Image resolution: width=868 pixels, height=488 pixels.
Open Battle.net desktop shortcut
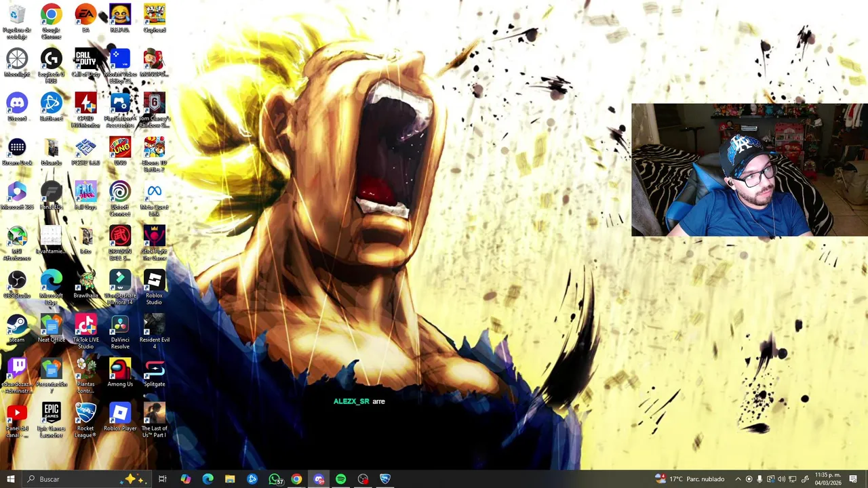point(52,107)
